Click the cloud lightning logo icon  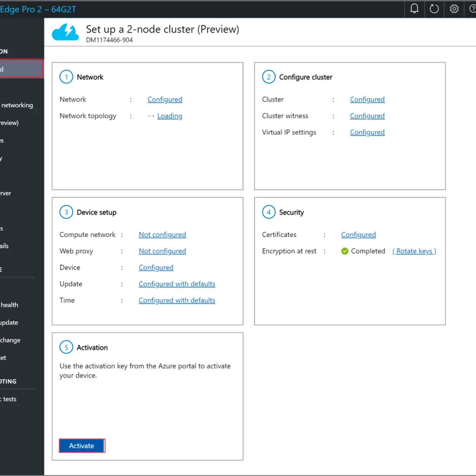tap(65, 32)
